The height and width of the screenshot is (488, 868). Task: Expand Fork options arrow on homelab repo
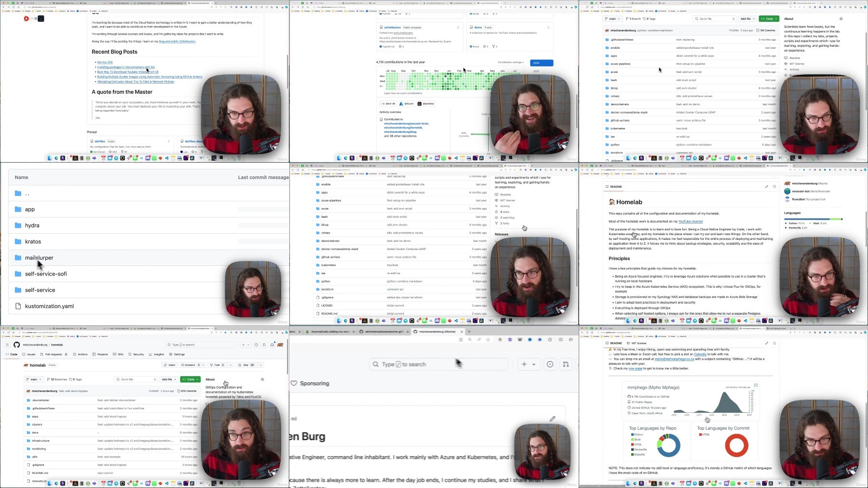coord(231,365)
